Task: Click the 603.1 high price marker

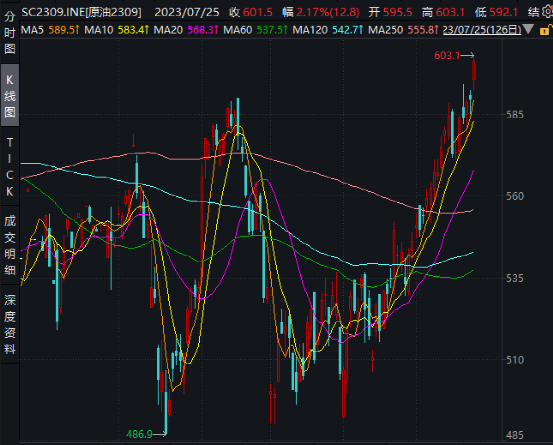Action: click(x=454, y=55)
